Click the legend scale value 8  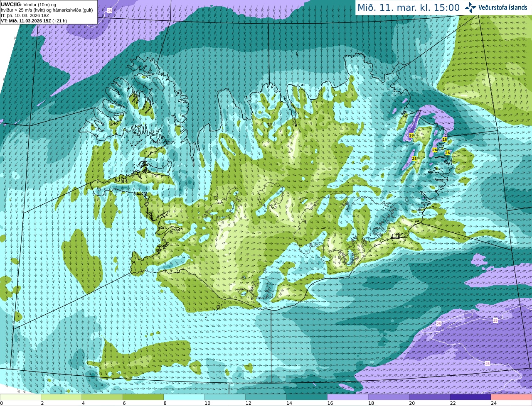[165, 403]
